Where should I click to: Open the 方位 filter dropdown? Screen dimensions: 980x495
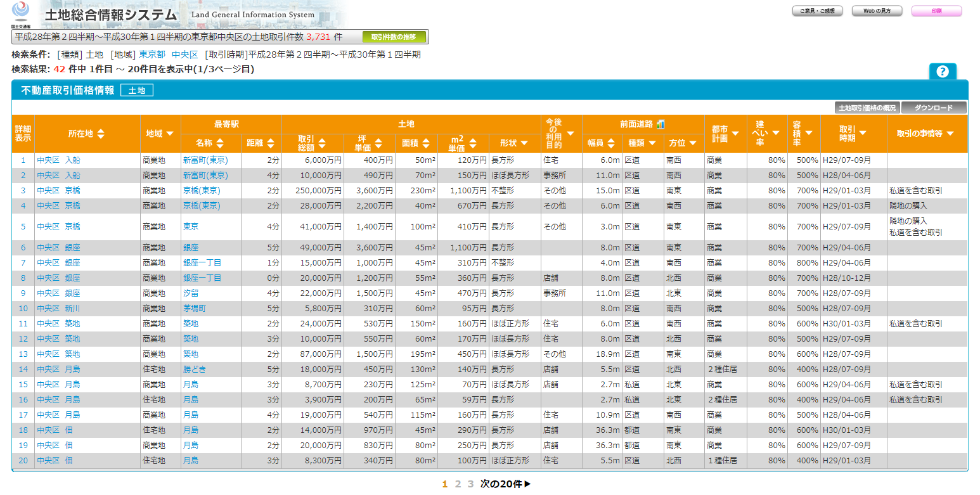692,143
